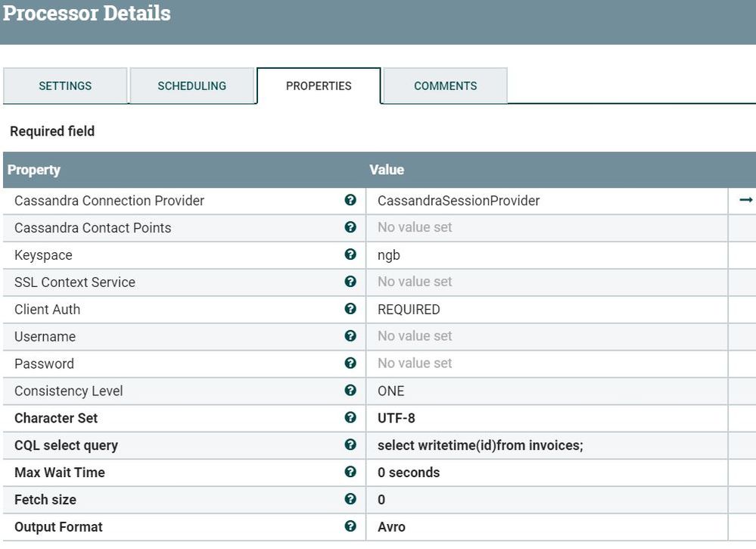Screen dimensions: 756x549
Task: Show help icon for Consistency Level
Action: (350, 390)
